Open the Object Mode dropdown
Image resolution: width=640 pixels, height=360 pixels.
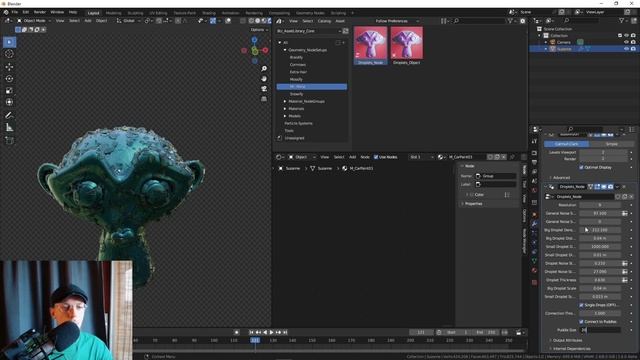point(34,21)
